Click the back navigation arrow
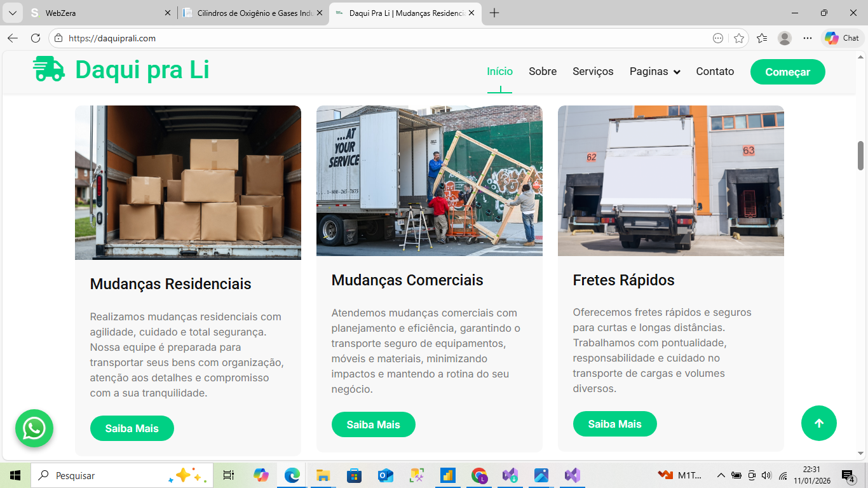 pyautogui.click(x=13, y=38)
